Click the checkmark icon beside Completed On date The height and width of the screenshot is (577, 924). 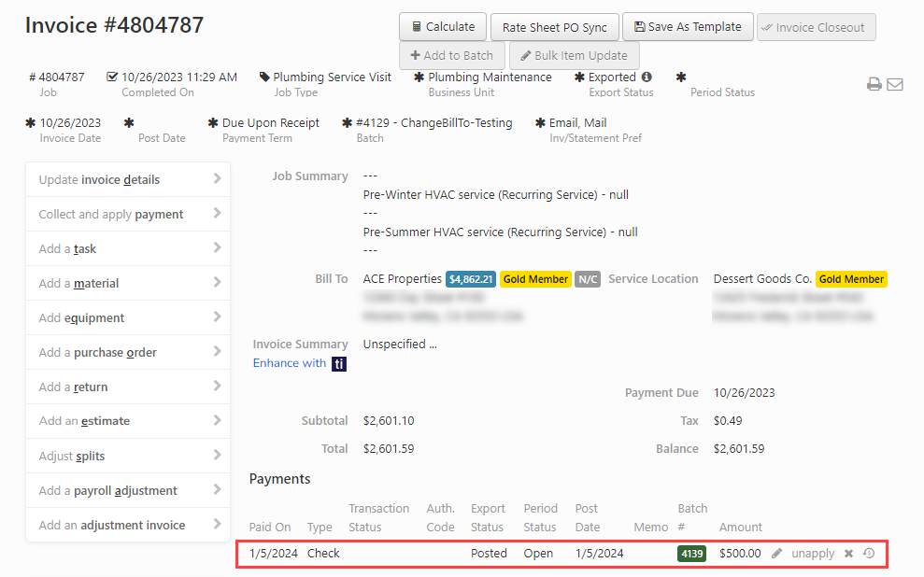tap(111, 77)
